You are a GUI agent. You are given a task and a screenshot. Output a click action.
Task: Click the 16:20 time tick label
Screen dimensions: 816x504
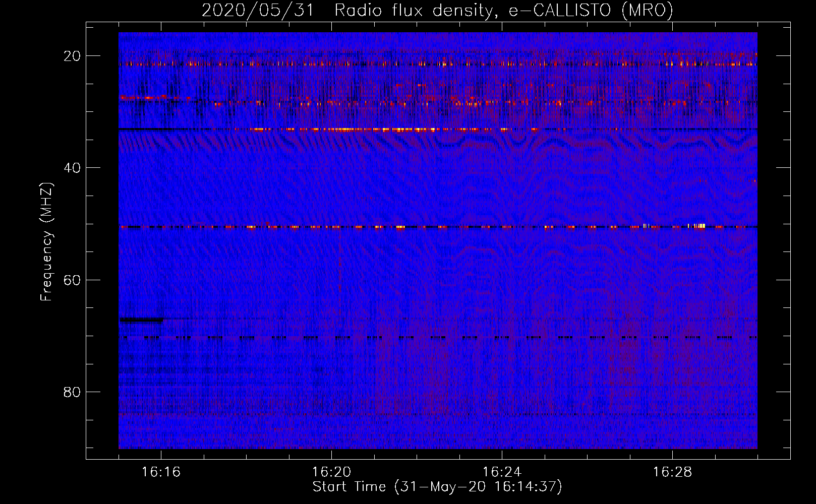pyautogui.click(x=331, y=472)
